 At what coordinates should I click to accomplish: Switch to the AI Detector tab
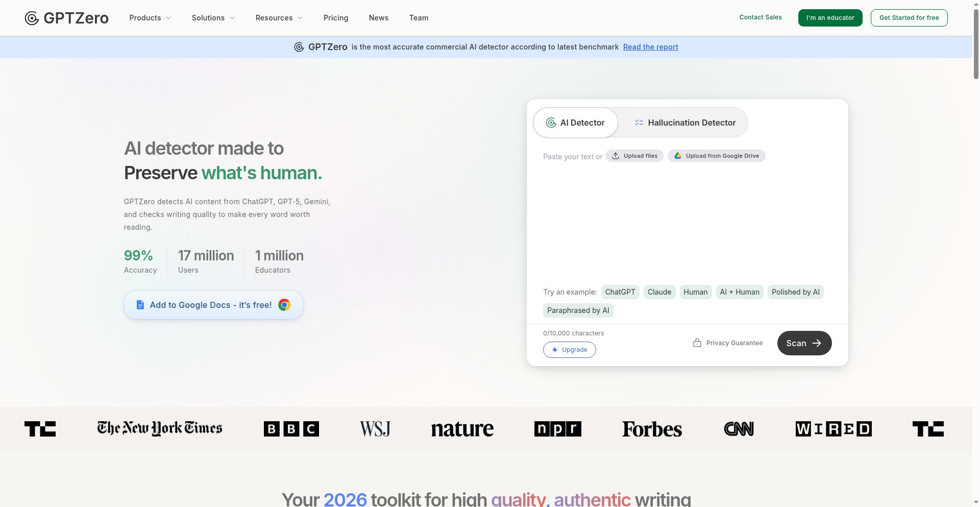[x=575, y=123]
